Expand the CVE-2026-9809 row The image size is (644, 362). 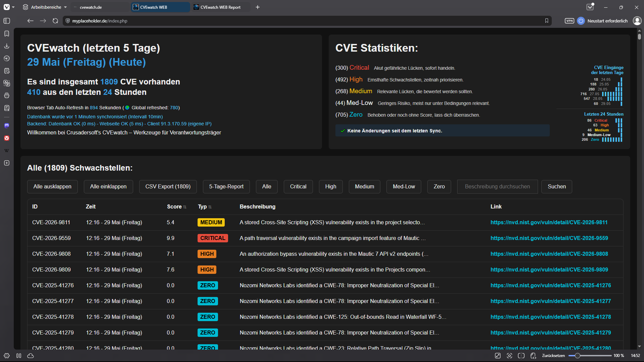325,270
